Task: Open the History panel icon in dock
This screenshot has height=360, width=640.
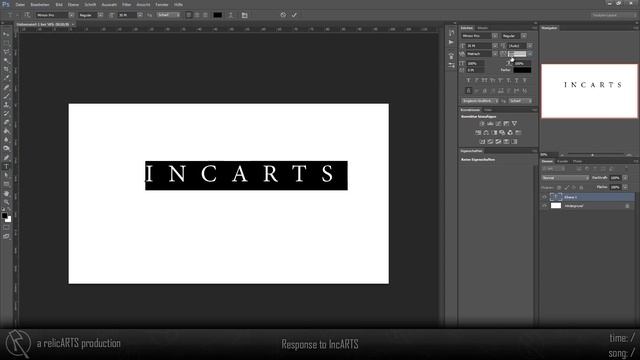Action: 451,33
